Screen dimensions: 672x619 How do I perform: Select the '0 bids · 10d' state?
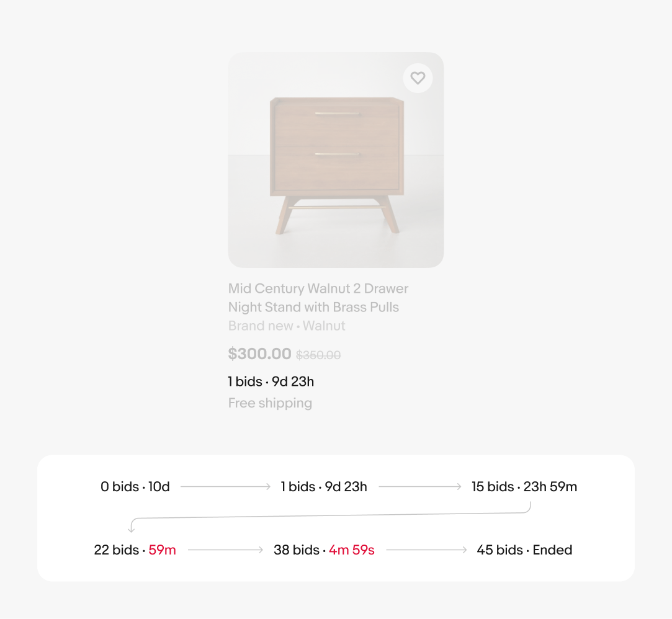click(x=135, y=487)
